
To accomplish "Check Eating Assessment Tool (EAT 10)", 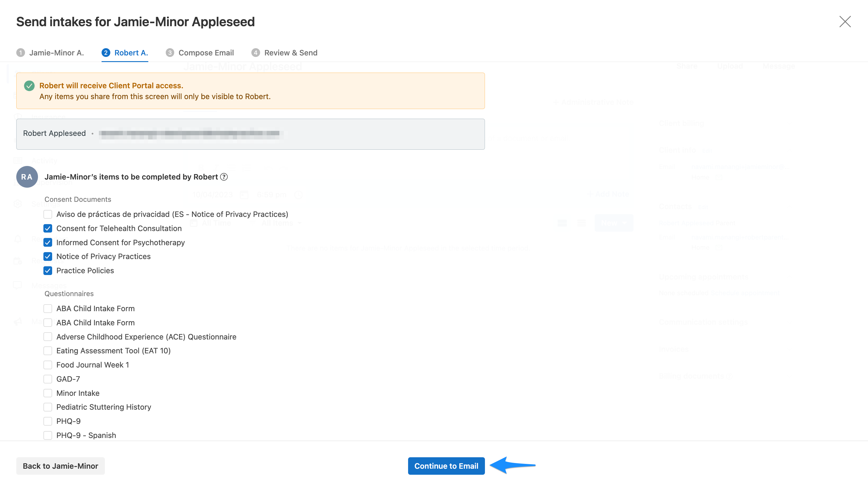I will 48,351.
